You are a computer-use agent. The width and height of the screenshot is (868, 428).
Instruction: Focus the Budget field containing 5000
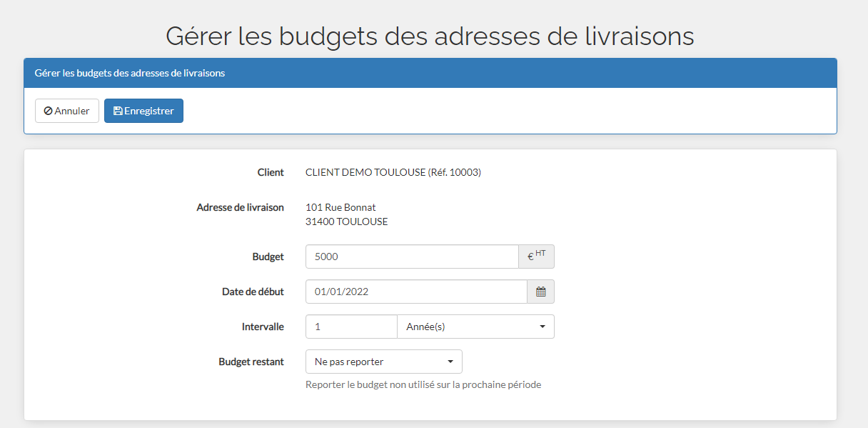click(412, 257)
